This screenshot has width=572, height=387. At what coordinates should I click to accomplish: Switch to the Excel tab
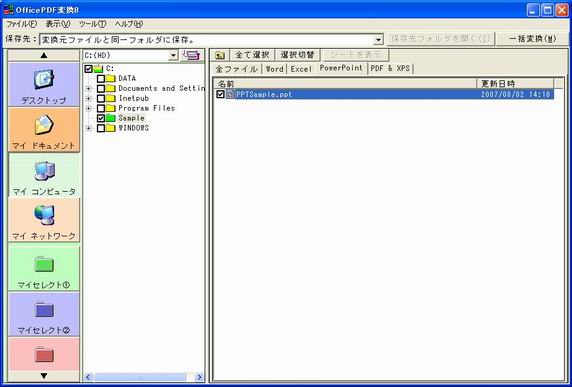click(301, 69)
